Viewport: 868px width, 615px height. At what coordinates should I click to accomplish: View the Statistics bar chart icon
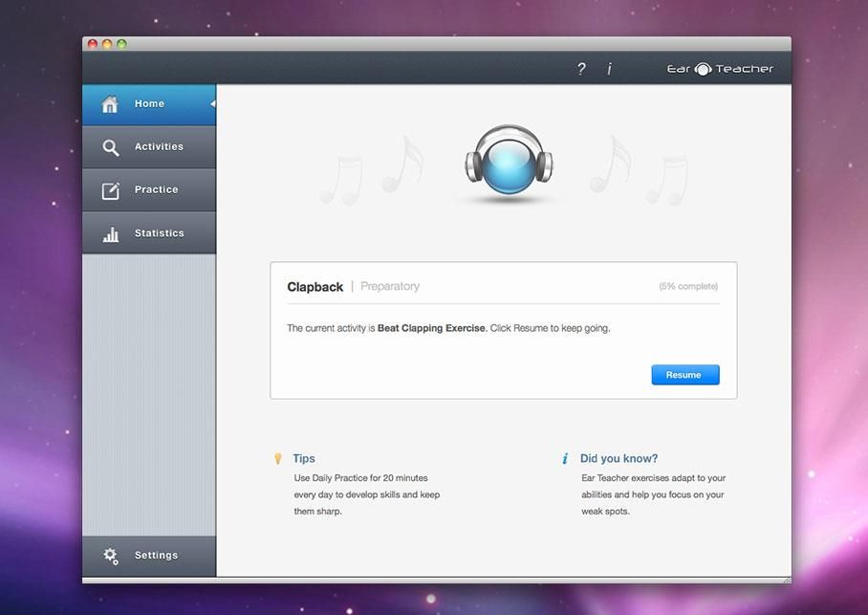pos(111,232)
